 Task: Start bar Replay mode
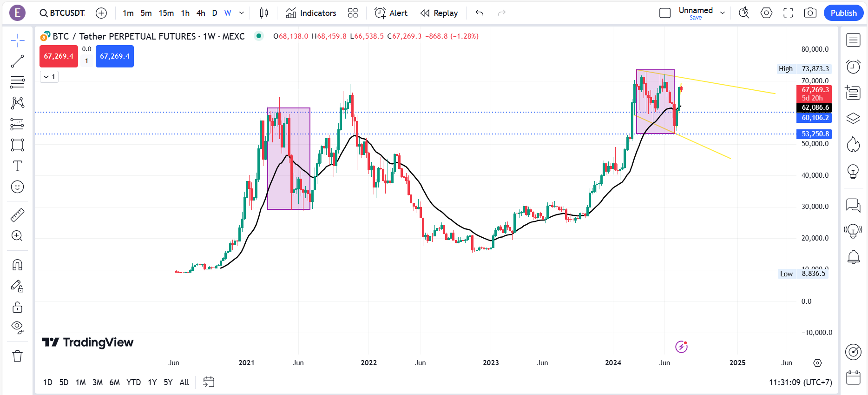point(439,13)
